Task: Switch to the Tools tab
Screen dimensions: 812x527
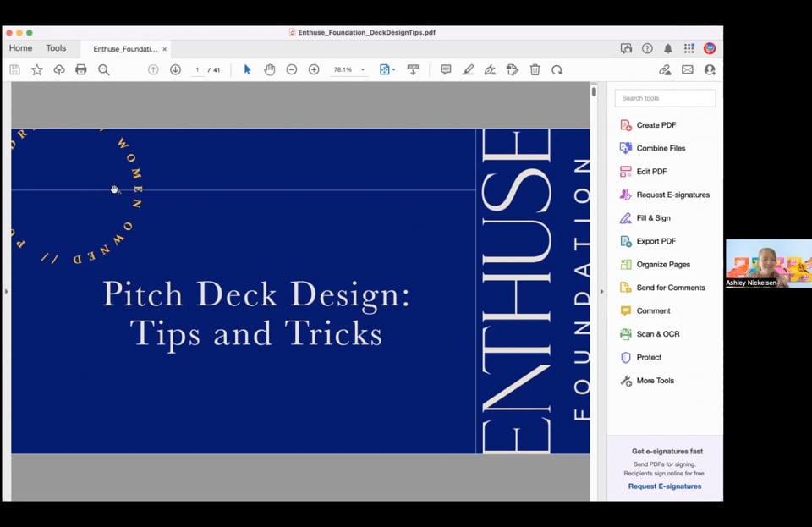Action: 56,48
